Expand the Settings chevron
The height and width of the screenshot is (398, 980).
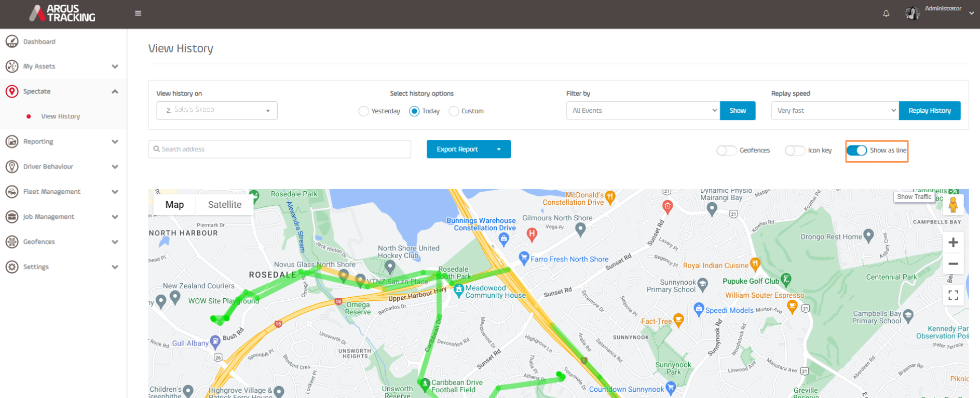click(115, 267)
